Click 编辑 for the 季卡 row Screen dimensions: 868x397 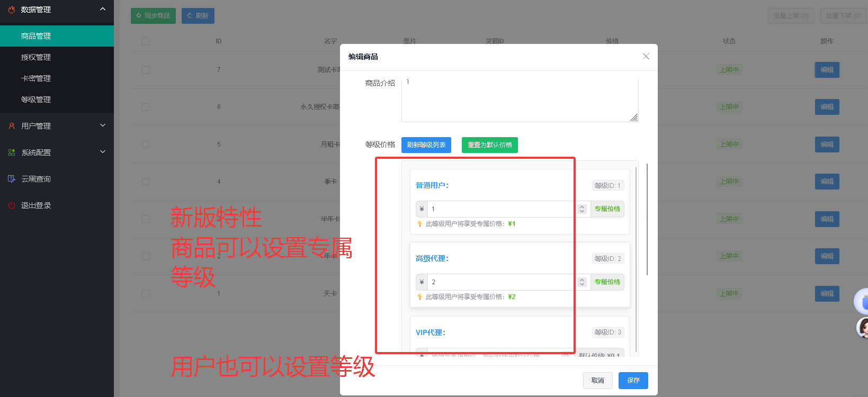coord(827,182)
